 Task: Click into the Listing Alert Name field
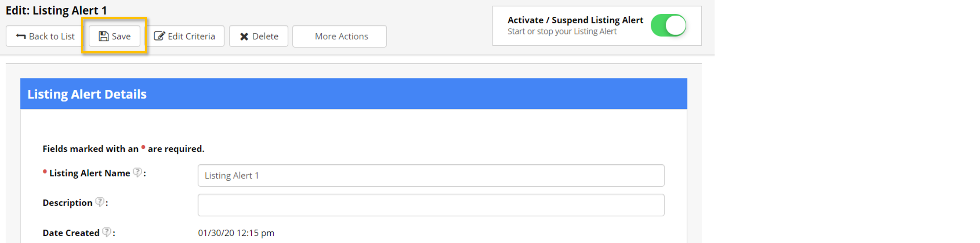431,175
